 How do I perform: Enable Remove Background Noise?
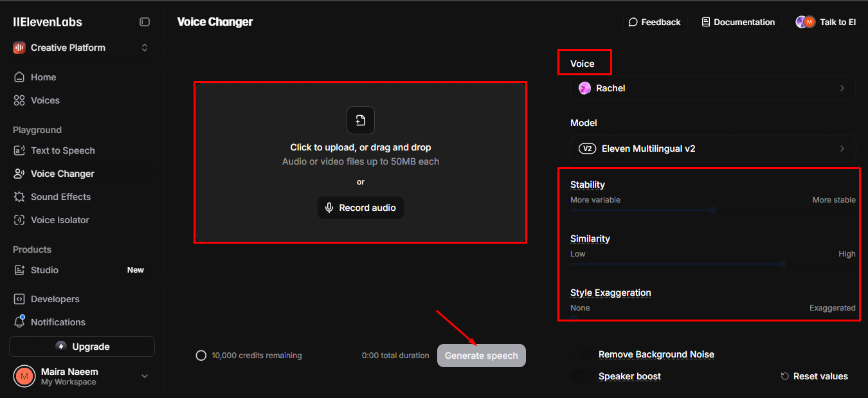pyautogui.click(x=581, y=354)
